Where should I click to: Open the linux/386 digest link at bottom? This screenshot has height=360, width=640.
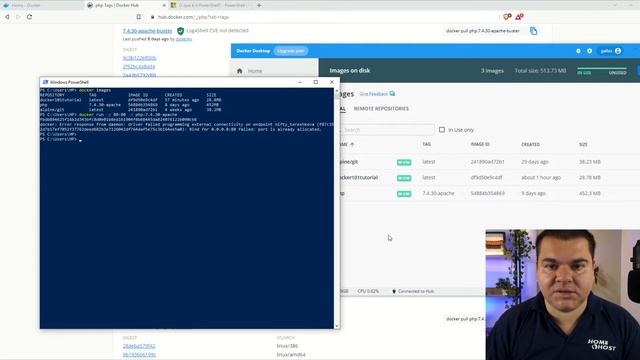coord(139,346)
